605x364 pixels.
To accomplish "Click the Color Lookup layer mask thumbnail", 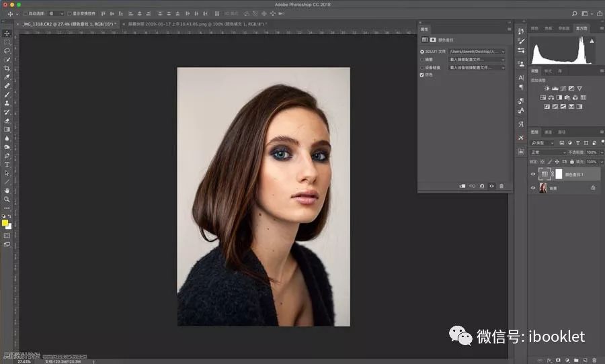I will tap(557, 174).
